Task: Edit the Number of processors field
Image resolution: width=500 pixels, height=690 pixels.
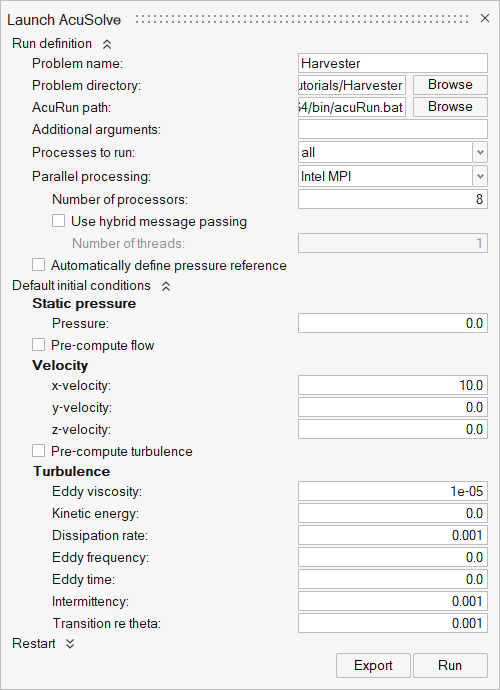Action: pos(393,199)
